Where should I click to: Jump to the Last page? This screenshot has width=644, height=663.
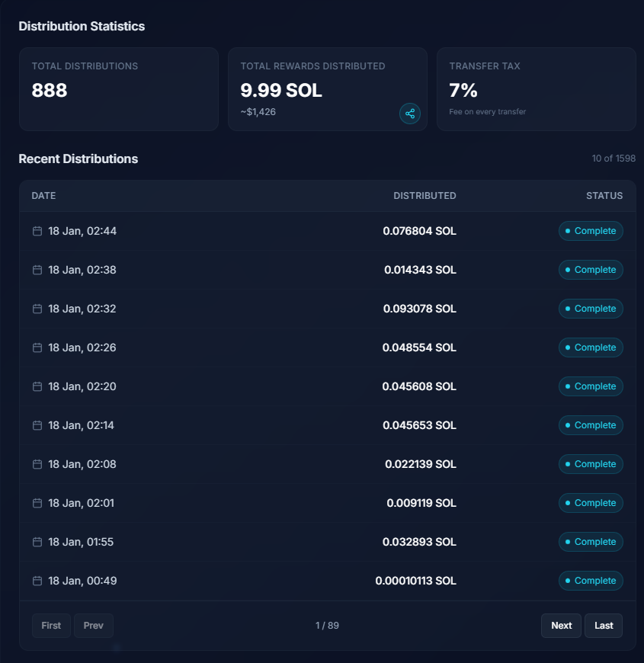604,626
